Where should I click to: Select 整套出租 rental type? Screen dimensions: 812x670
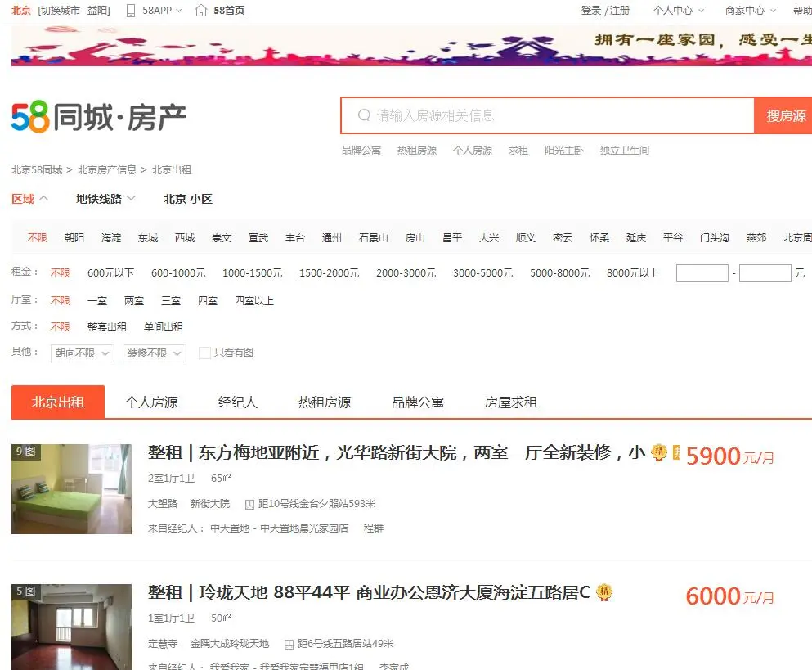[107, 327]
